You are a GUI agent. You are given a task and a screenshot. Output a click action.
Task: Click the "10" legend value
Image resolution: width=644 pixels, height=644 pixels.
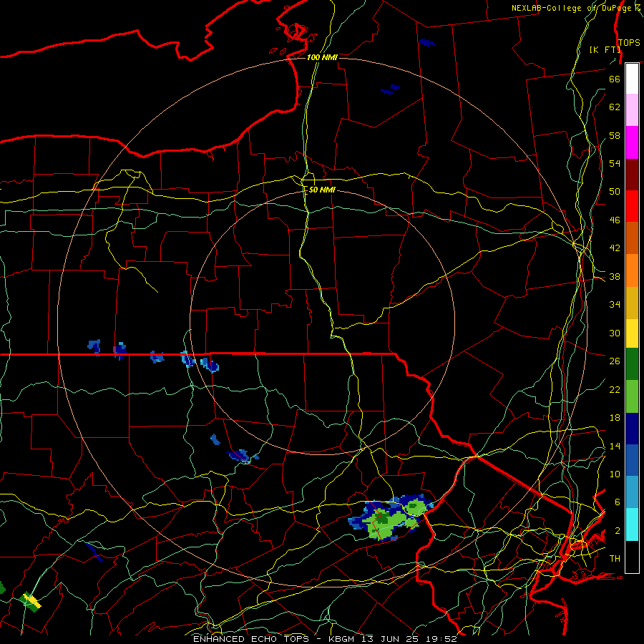[615, 474]
